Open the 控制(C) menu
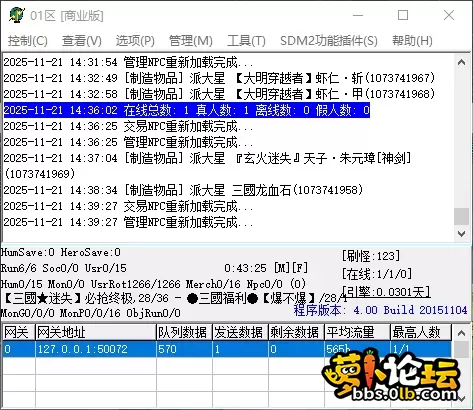Image resolution: width=473 pixels, height=410 pixels. (28, 41)
